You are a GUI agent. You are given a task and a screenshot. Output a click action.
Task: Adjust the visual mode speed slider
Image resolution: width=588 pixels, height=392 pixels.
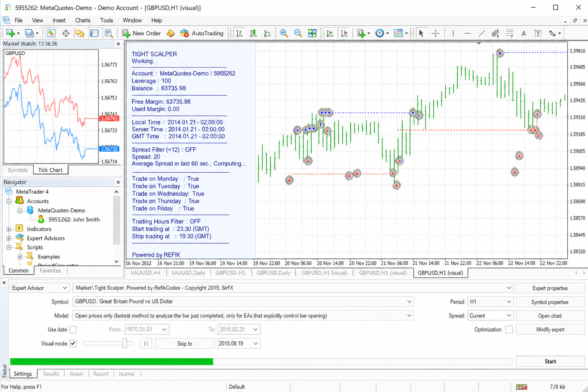pos(125,343)
